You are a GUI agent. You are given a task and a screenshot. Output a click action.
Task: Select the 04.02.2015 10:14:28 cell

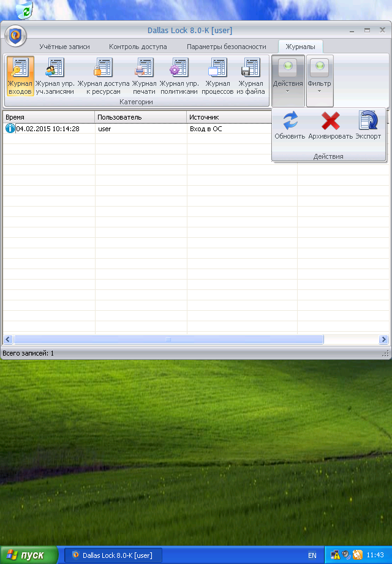point(48,129)
